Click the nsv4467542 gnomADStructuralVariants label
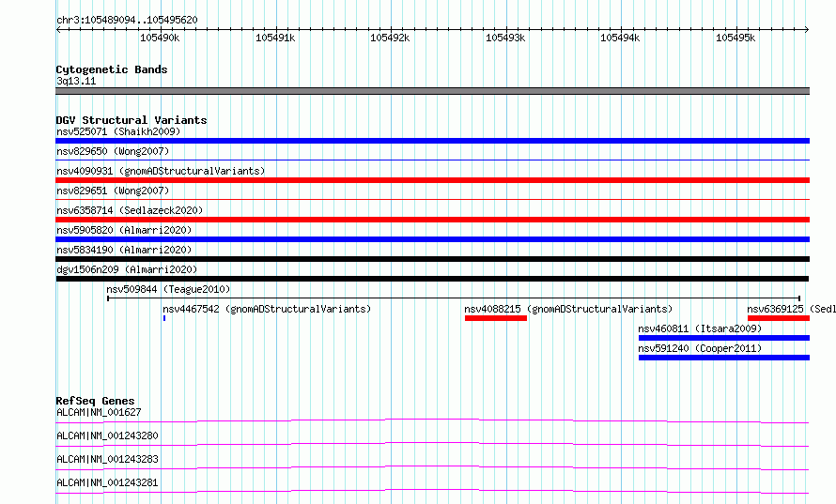Viewport: 836px width, 504px height. tap(267, 309)
